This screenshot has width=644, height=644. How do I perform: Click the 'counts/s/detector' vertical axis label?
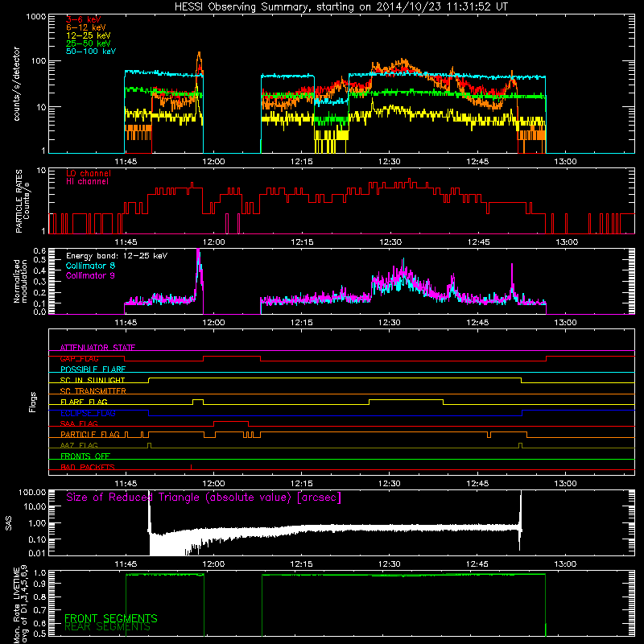click(x=16, y=84)
